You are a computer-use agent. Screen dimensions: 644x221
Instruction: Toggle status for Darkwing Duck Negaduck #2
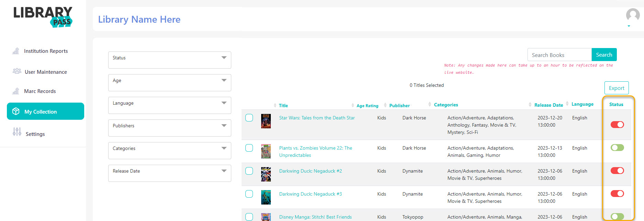tap(617, 171)
